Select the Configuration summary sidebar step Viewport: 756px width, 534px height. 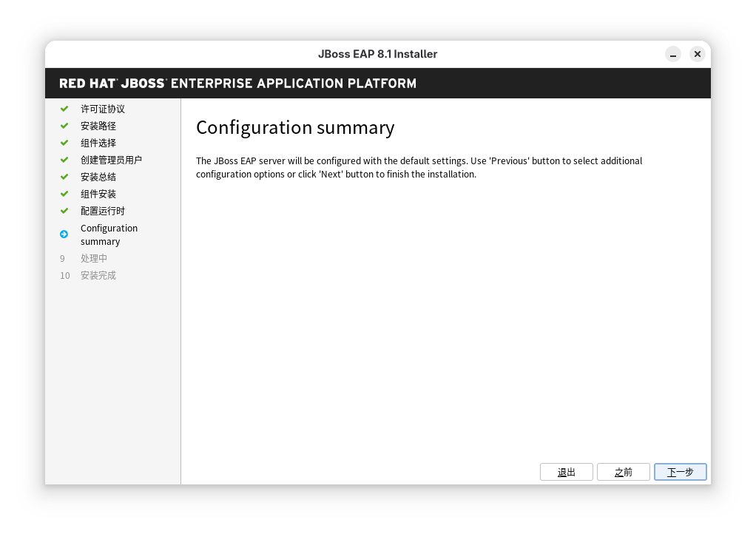coord(109,234)
